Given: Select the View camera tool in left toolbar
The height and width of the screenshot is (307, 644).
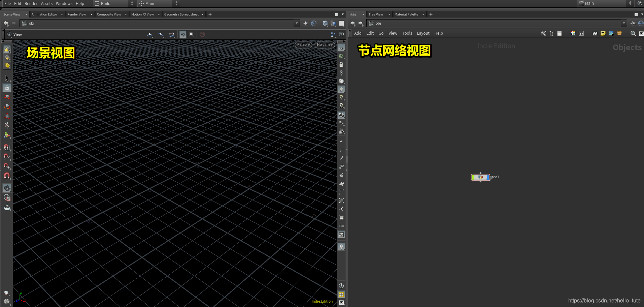Looking at the screenshot, I should coord(7,188).
